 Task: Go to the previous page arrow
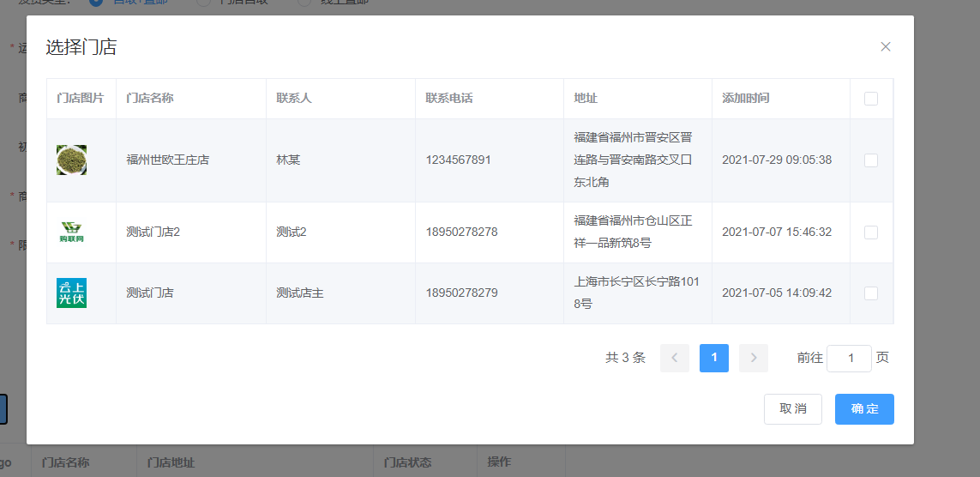(675, 358)
